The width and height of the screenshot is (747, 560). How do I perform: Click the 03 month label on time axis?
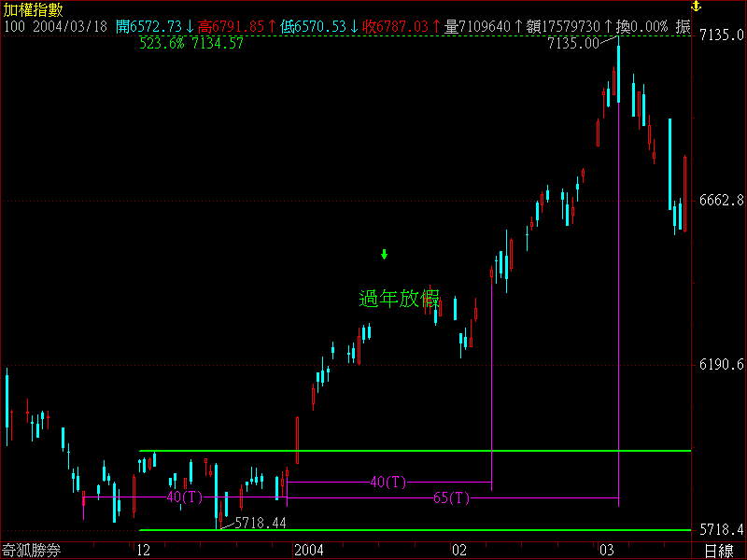pos(606,551)
